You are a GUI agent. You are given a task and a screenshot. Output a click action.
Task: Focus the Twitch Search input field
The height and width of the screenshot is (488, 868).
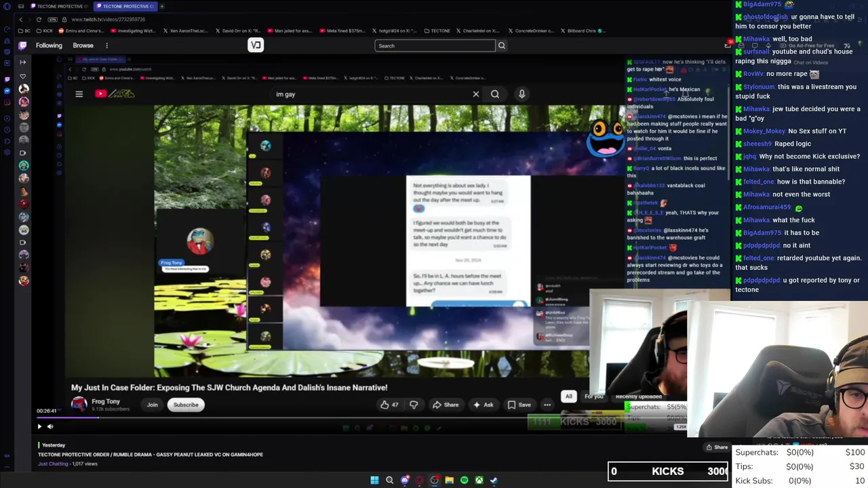[435, 45]
